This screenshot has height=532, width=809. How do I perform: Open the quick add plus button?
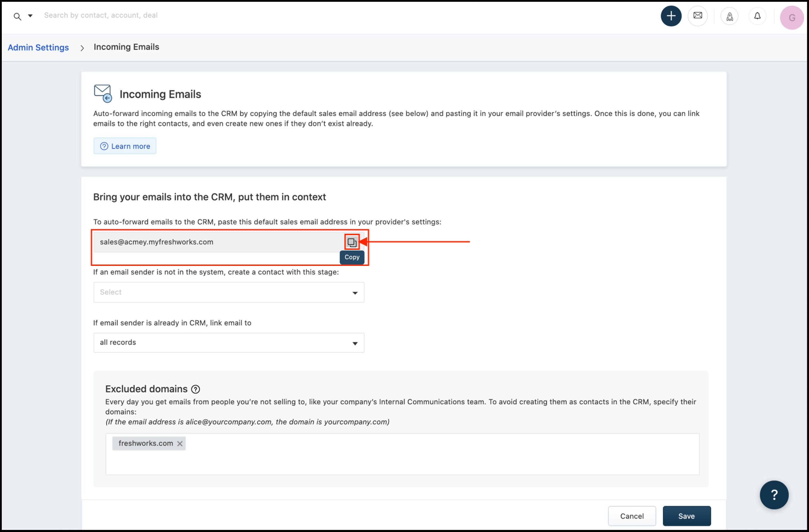point(670,16)
